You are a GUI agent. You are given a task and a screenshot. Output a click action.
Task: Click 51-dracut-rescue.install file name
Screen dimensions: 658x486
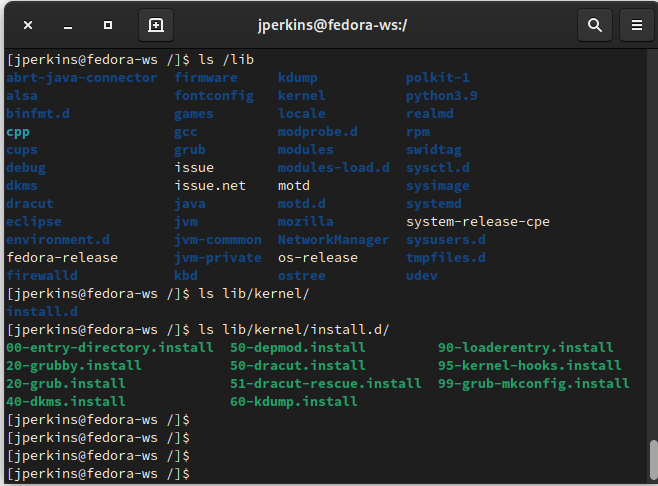[326, 384]
